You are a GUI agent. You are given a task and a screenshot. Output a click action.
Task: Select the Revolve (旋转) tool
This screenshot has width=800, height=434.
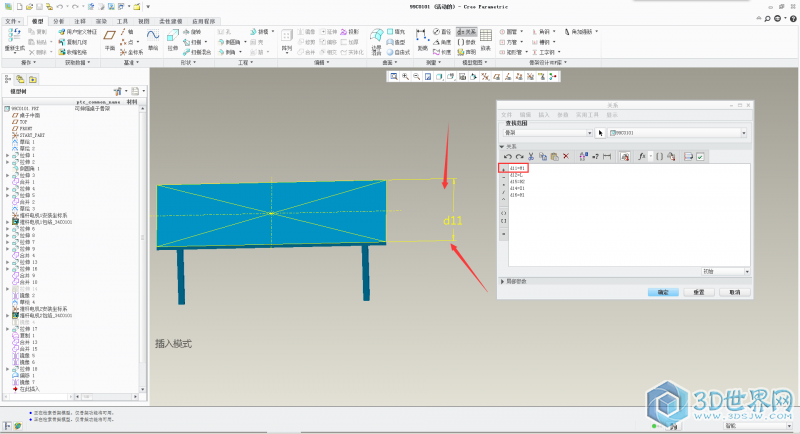click(x=192, y=32)
